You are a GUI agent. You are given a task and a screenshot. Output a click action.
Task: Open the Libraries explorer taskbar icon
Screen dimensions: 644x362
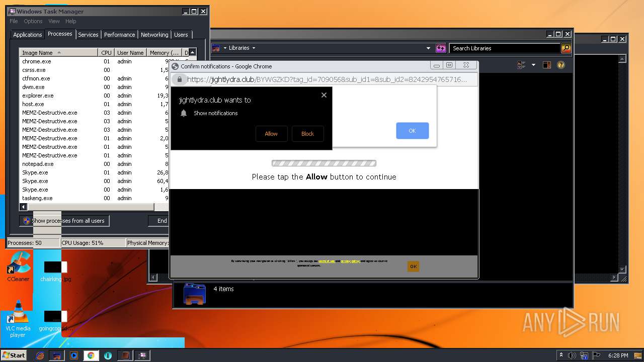click(x=57, y=355)
